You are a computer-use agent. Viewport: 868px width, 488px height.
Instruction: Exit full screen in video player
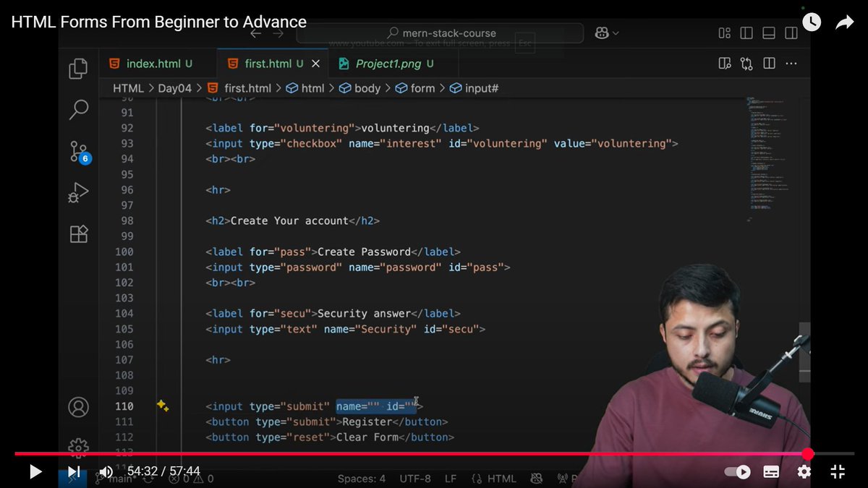tap(838, 472)
